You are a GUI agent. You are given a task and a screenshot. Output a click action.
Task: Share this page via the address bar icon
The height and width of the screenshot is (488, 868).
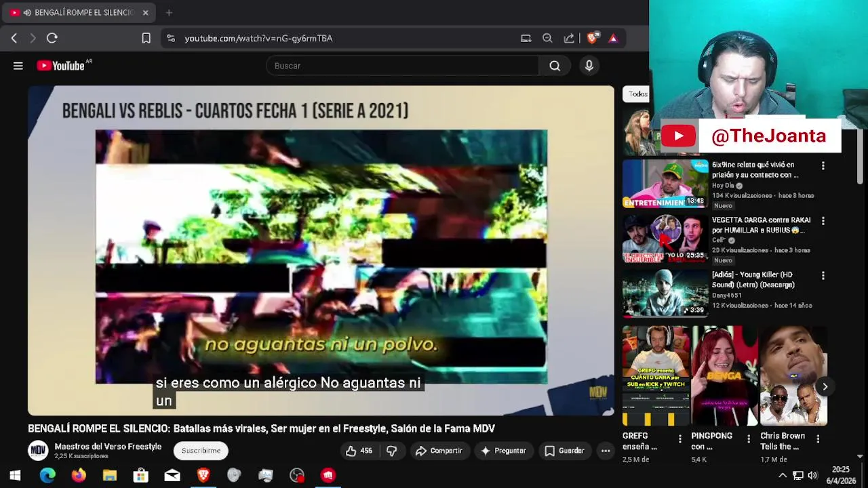point(569,39)
